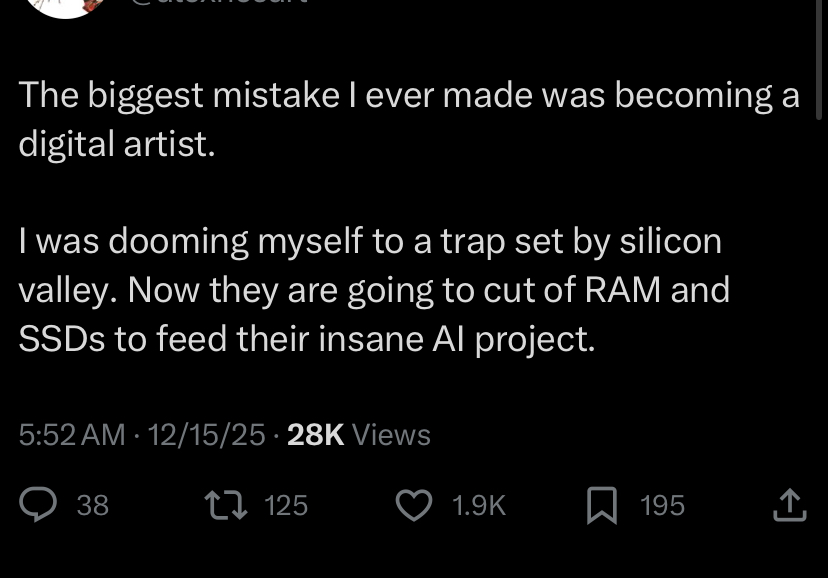This screenshot has width=828, height=578.
Task: Click the reply speech bubble icon
Action: point(38,505)
